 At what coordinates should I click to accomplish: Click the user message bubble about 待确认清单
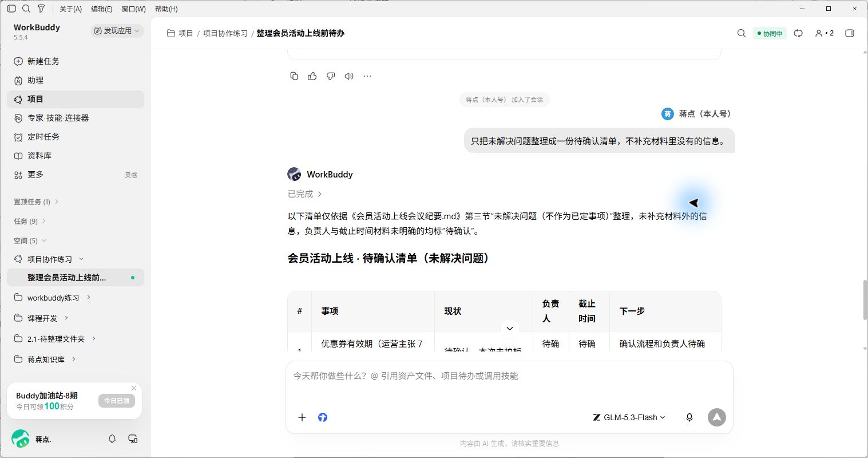599,141
